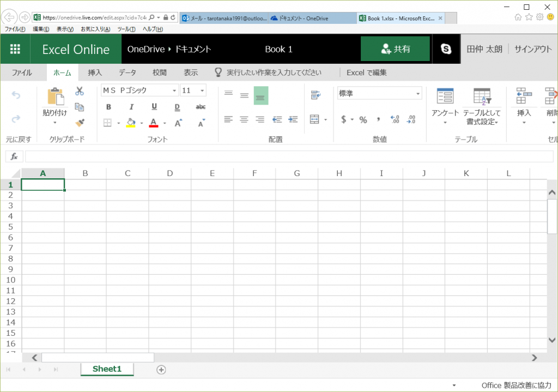Switch to the 校閲 ribbon tab
The image size is (558, 392).
160,73
